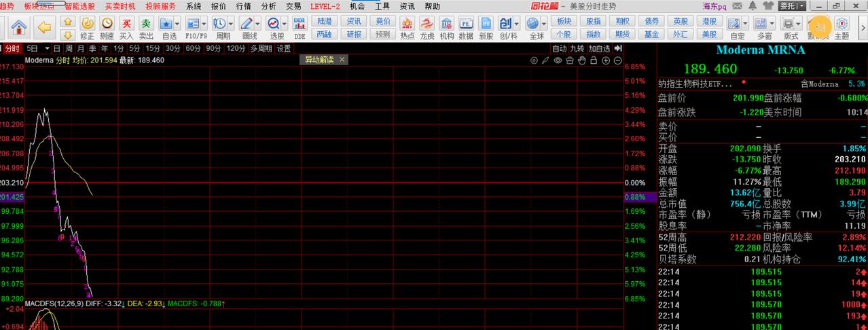Open the 委托 order dropdown
This screenshot has width=868, height=330.
(792, 6)
